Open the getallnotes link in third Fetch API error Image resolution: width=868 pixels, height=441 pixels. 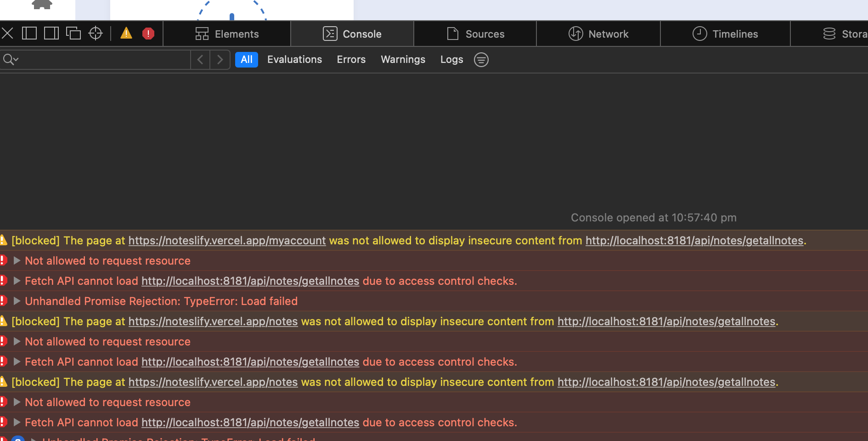coord(250,423)
